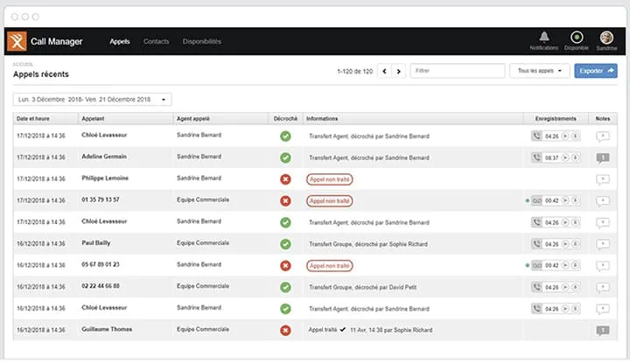Click the Exporter button

coord(596,71)
